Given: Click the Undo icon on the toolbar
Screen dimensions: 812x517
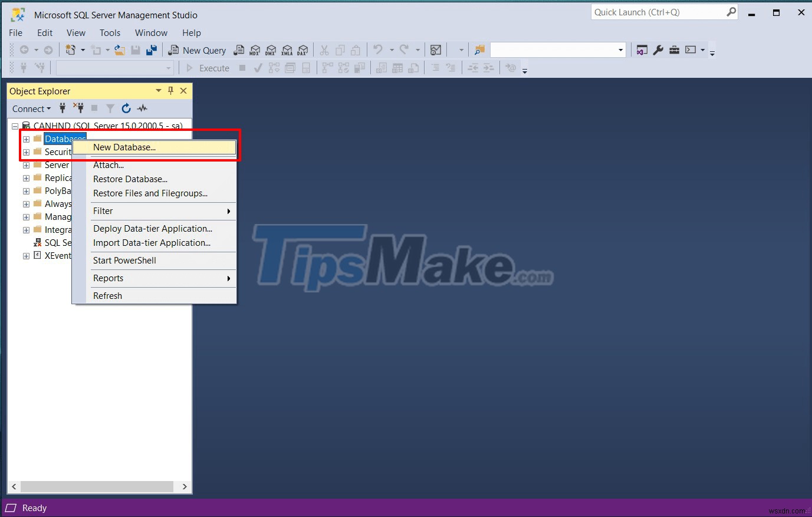Looking at the screenshot, I should [x=377, y=50].
